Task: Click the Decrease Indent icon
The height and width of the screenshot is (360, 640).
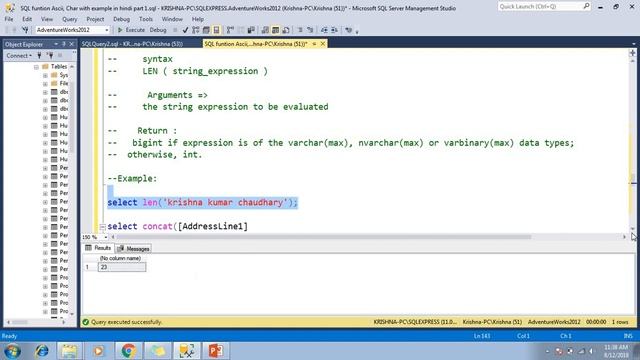Action: click(324, 30)
